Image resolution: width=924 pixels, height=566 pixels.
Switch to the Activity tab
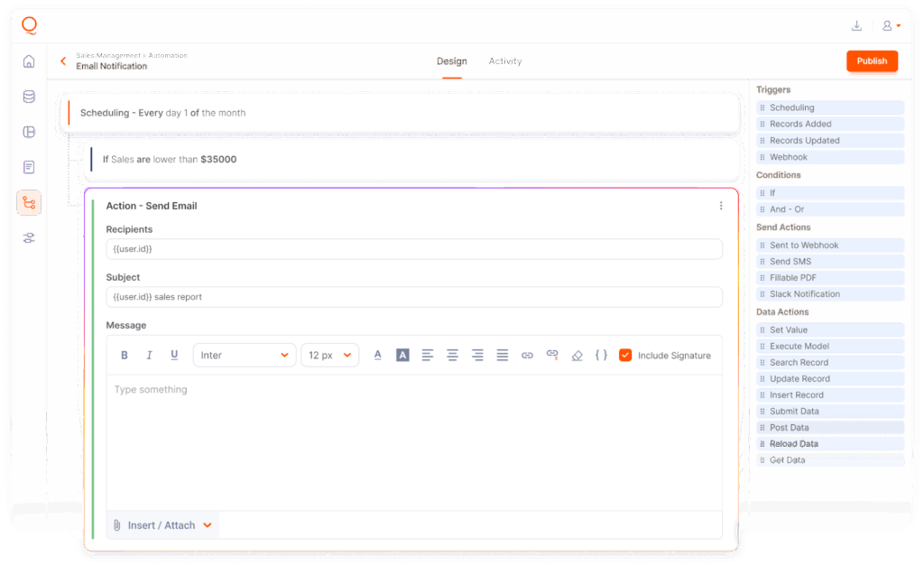tap(504, 61)
